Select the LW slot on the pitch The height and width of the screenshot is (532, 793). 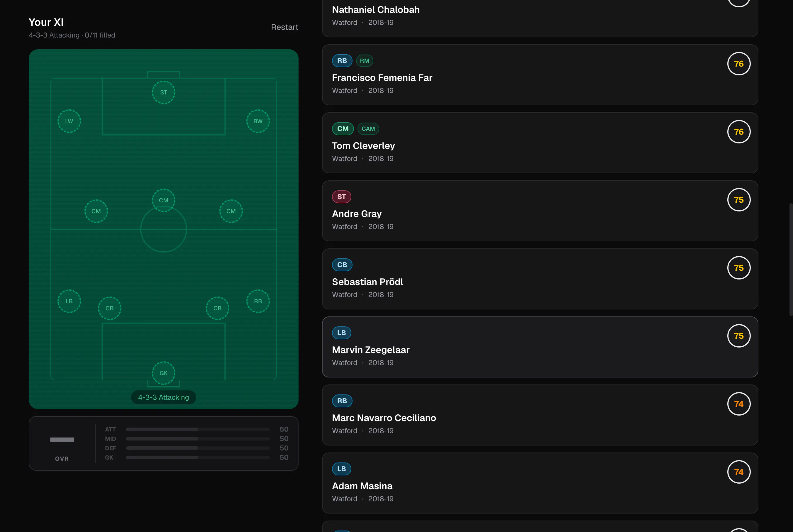(x=69, y=121)
